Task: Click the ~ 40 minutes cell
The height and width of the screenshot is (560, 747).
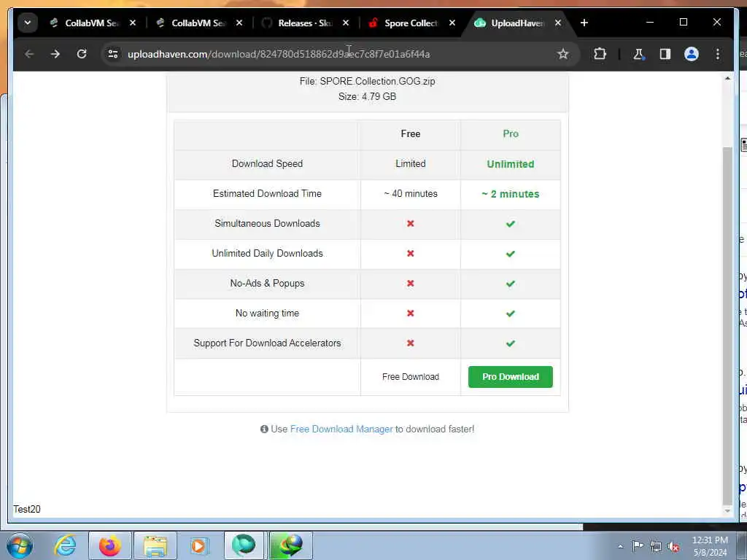Action: pyautogui.click(x=411, y=194)
